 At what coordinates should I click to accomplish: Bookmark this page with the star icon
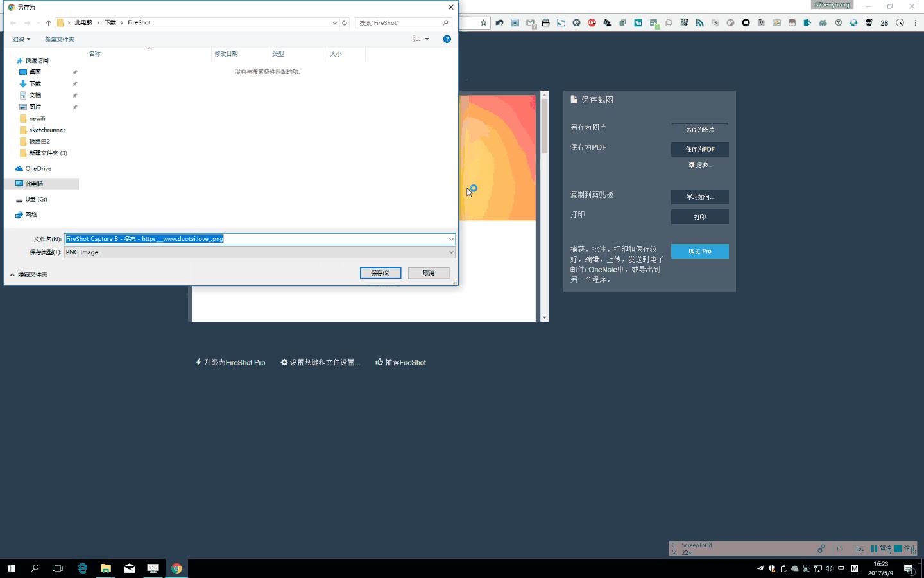tap(484, 22)
